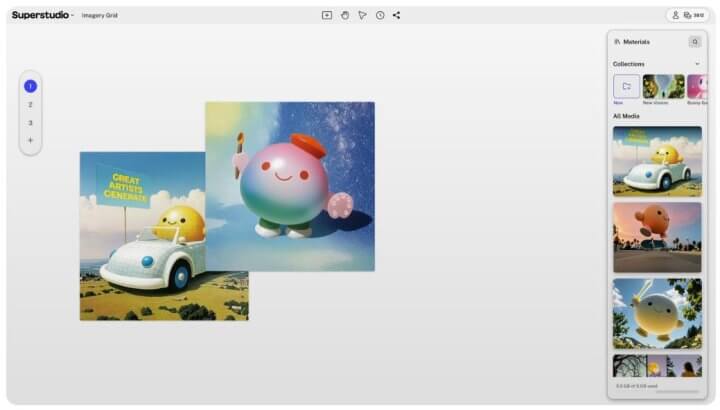Click the All Media heading
Screen dimensions: 720x410
[x=626, y=116]
